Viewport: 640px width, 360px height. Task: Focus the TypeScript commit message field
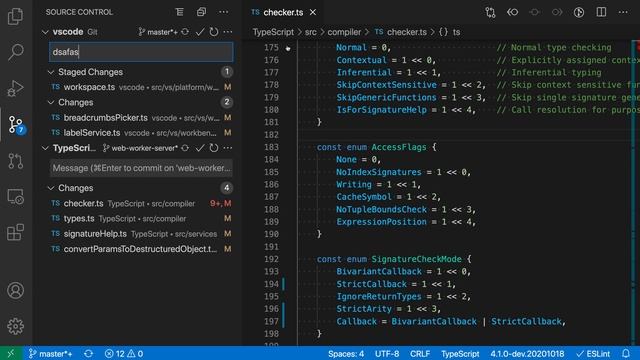[141, 168]
